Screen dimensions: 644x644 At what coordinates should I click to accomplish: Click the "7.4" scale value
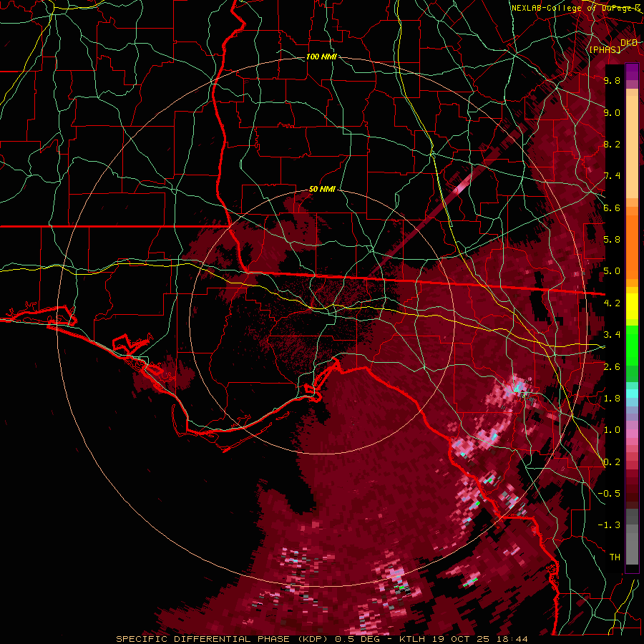point(612,176)
